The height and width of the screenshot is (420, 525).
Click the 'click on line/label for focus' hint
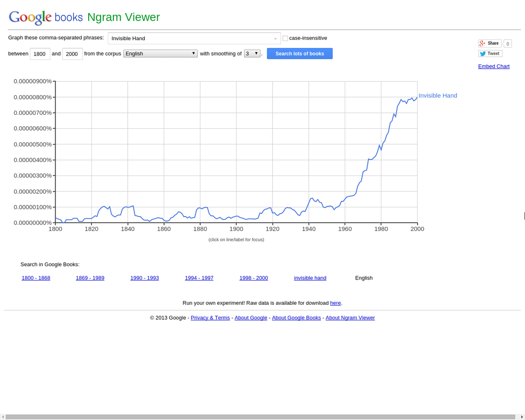pyautogui.click(x=236, y=240)
